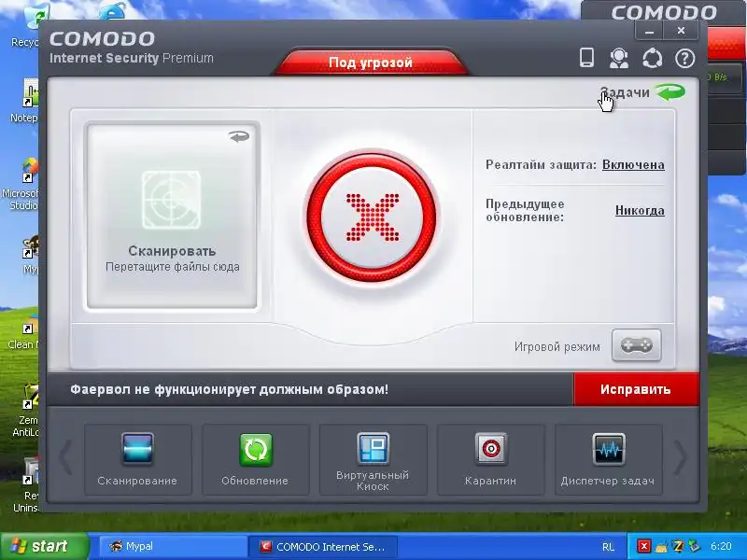The image size is (747, 560).
Task: Open the Windows start button
Action: coord(45,546)
